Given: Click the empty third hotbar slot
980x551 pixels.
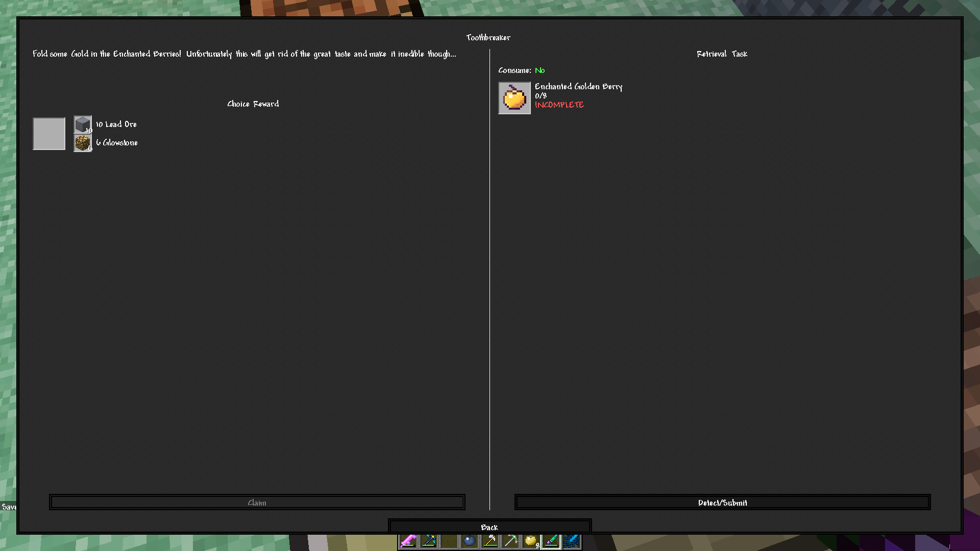Looking at the screenshot, I should (x=449, y=541).
